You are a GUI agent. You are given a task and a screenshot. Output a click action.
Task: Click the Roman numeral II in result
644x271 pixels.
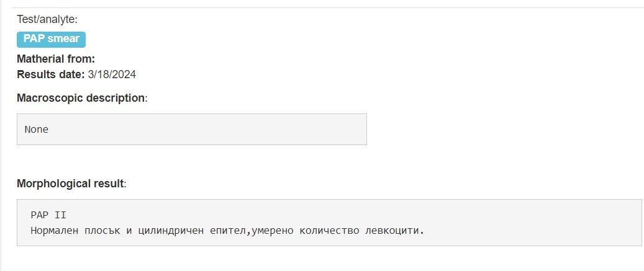point(60,215)
